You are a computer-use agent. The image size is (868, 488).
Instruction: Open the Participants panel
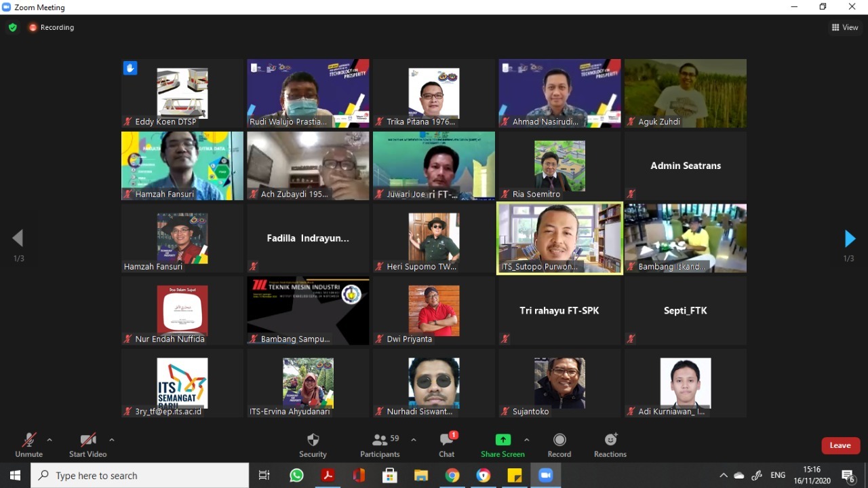pos(380,445)
